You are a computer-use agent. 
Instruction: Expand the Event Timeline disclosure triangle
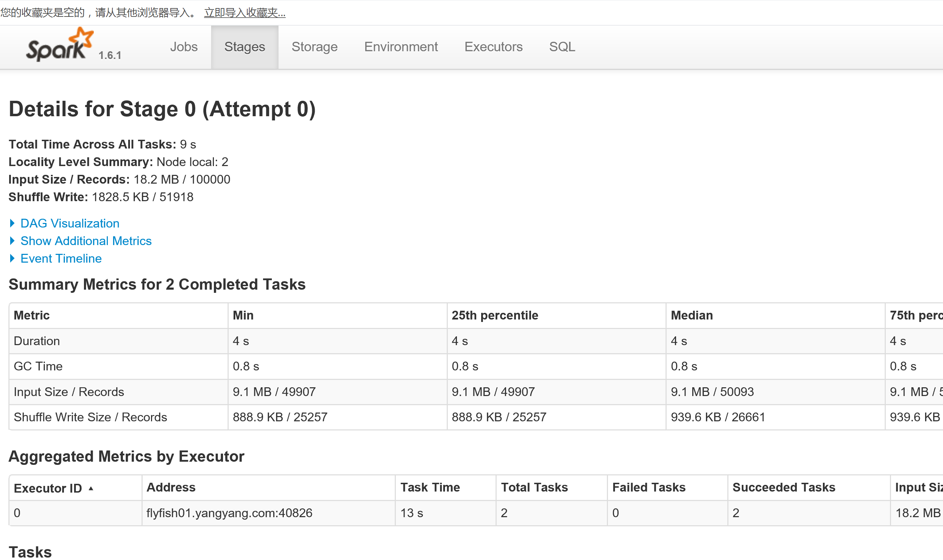pos(12,258)
